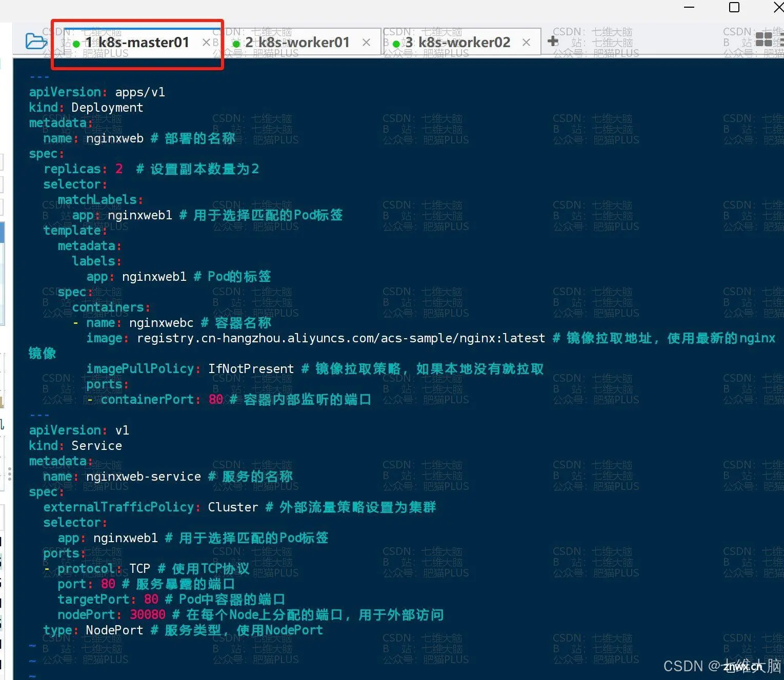Click the 'containers:' line
Viewport: 784px width, 680px height.
coord(111,307)
